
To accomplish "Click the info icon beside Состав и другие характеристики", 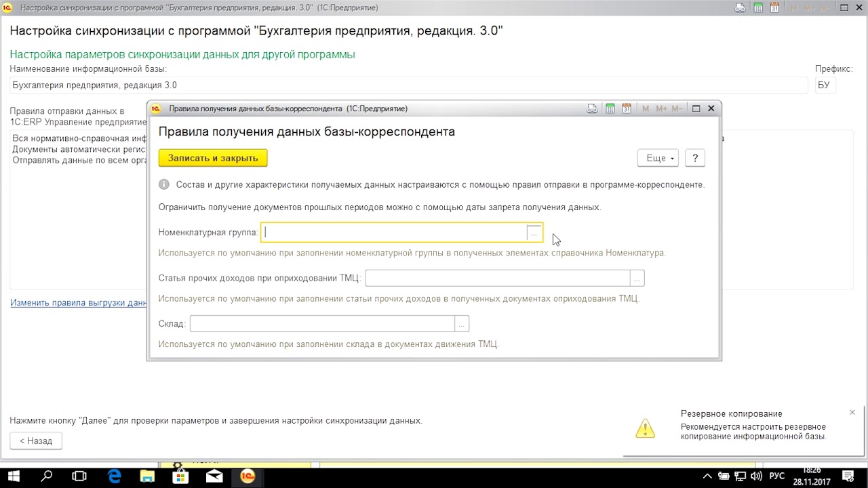I will pyautogui.click(x=163, y=184).
